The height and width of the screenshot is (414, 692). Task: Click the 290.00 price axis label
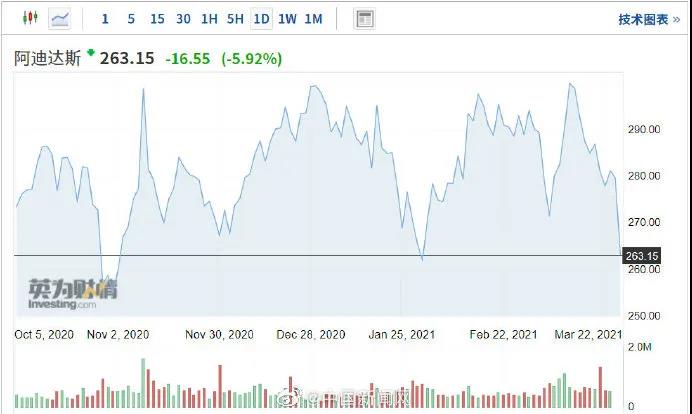(644, 129)
